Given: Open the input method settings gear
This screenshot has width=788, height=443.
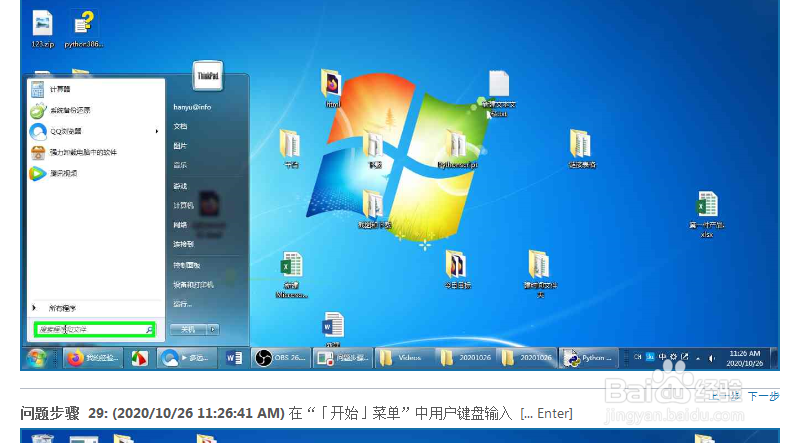Looking at the screenshot, I should 673,357.
